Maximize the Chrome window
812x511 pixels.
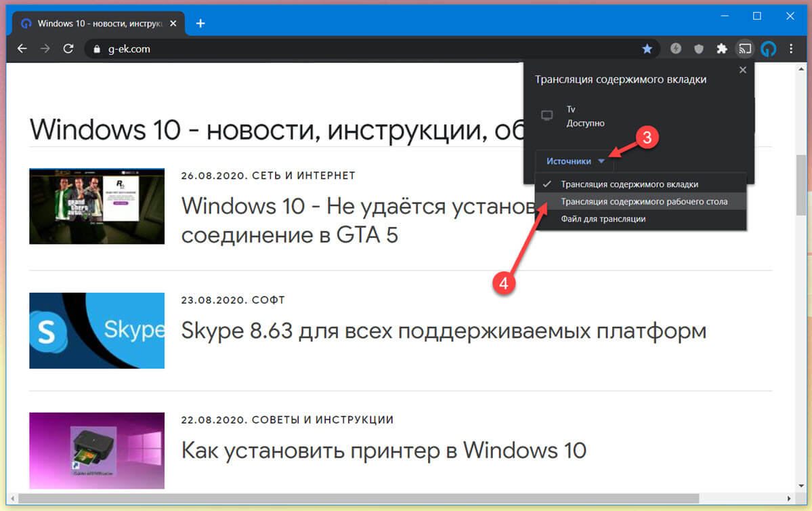point(756,16)
